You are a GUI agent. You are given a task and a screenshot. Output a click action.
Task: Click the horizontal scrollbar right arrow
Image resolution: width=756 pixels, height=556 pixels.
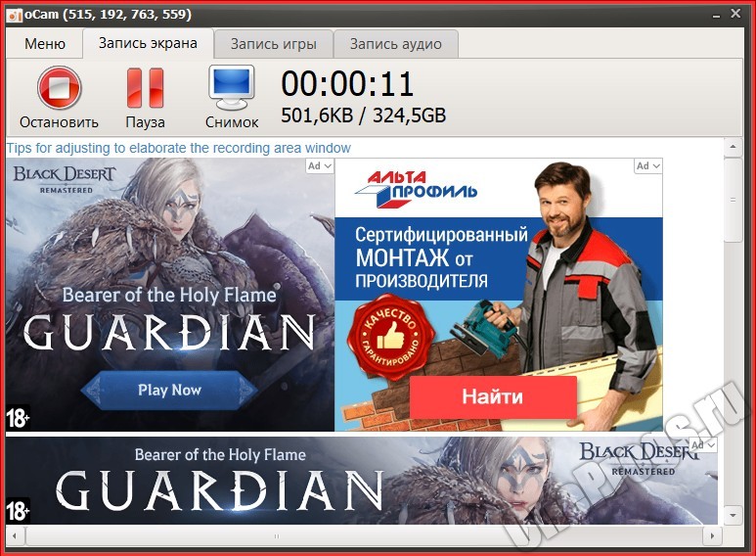[x=712, y=535]
